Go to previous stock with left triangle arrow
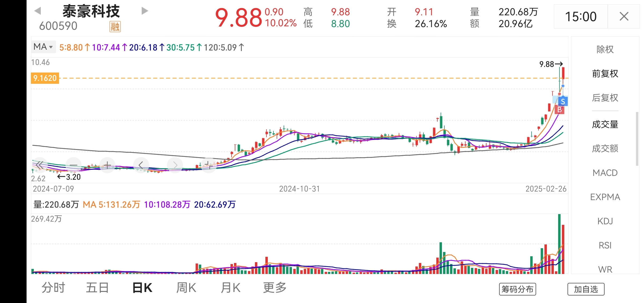This screenshot has height=303, width=644. pyautogui.click(x=38, y=11)
